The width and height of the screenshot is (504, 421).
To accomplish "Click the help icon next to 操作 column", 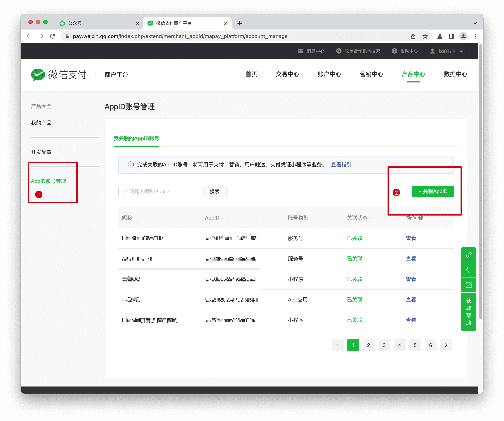I will [420, 218].
